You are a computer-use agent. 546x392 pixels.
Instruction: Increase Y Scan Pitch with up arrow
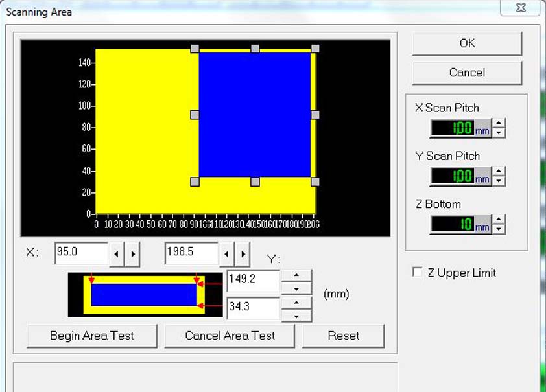(x=499, y=171)
